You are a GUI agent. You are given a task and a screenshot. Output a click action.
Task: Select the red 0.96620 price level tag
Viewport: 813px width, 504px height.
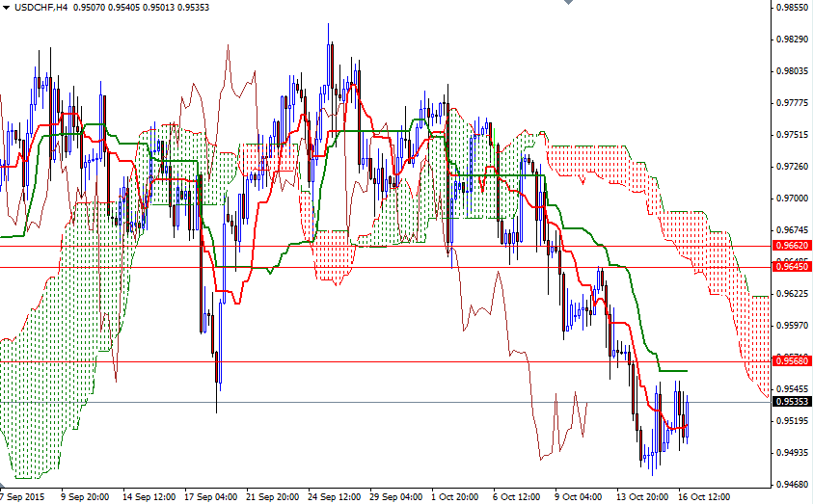(791, 246)
